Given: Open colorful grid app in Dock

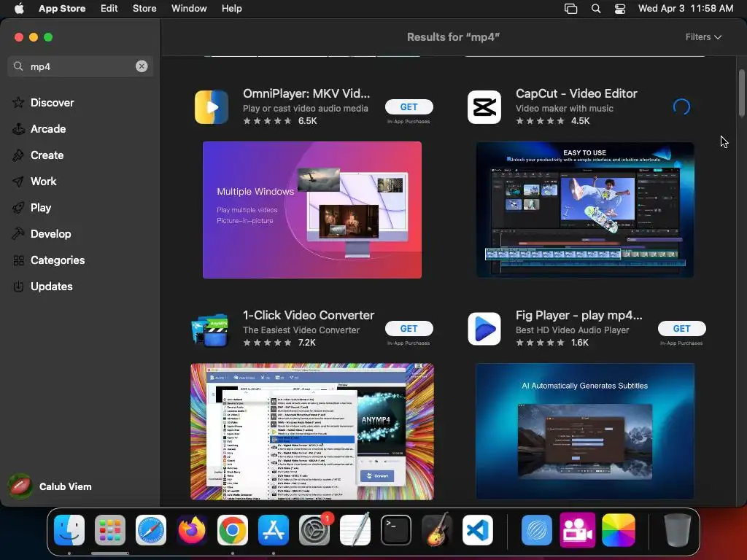Looking at the screenshot, I should (619, 530).
